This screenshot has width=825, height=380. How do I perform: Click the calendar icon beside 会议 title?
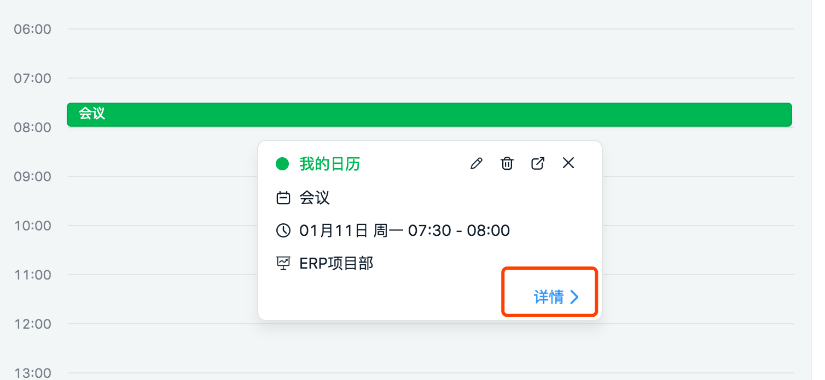point(283,198)
